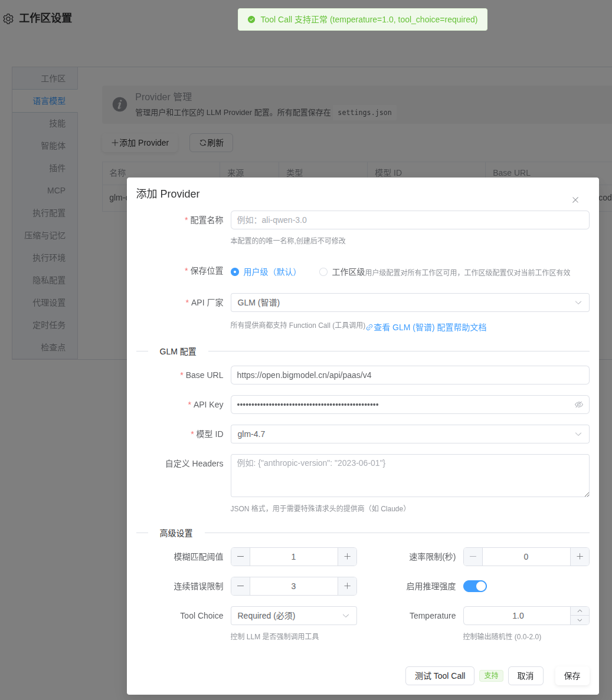612x700 pixels.
Task: Click inside the 自定义 Headers input field
Action: coord(410,475)
